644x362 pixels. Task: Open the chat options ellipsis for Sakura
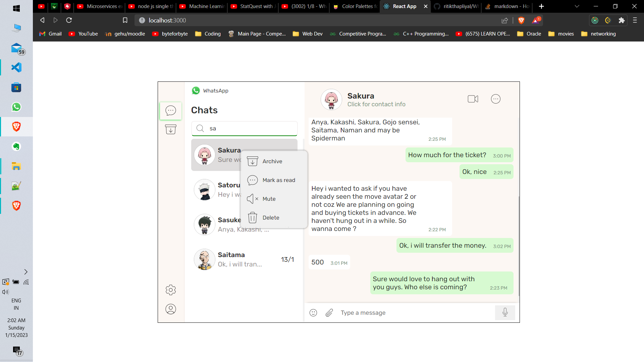point(496,99)
